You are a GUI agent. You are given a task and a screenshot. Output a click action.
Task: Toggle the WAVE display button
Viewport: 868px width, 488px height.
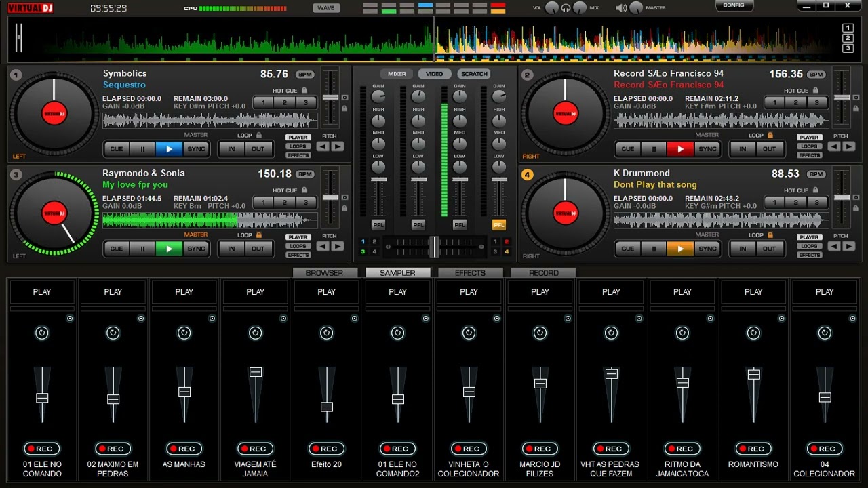point(326,8)
